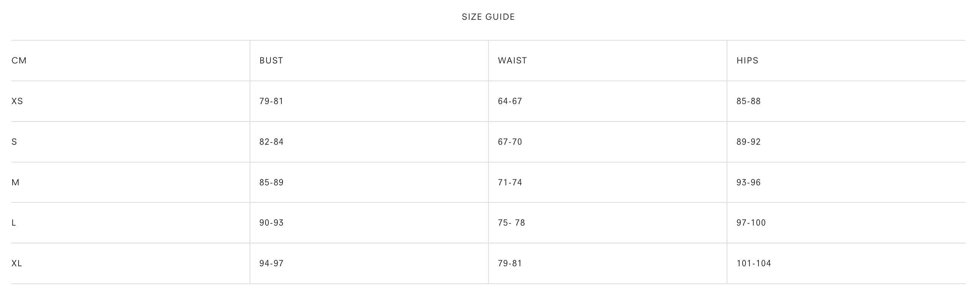
Task: Select the M size row label
Action: (16, 182)
